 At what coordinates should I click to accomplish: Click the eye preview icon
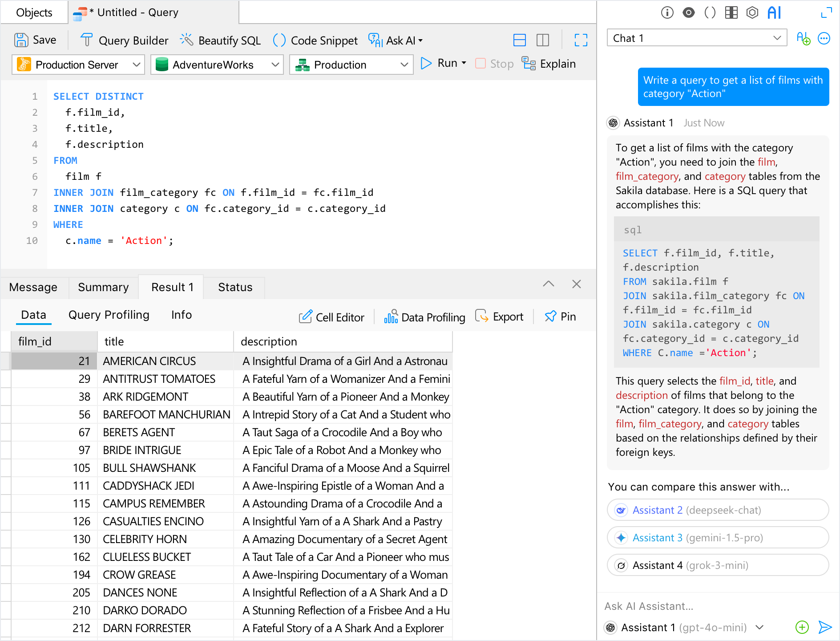click(689, 12)
